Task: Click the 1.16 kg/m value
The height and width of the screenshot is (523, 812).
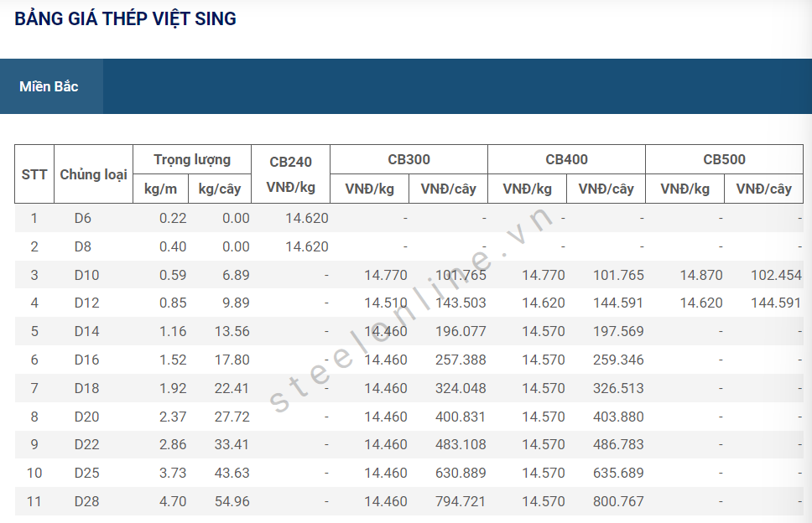Action: [173, 332]
